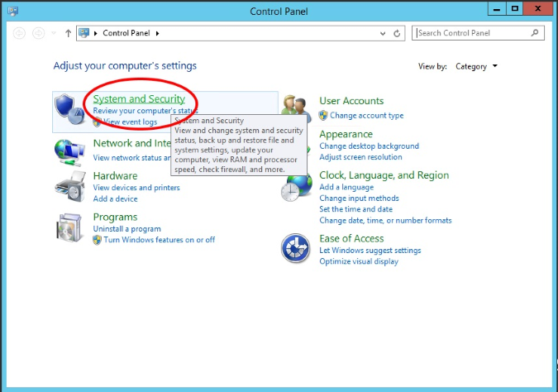Click Change input methods link
The width and height of the screenshot is (558, 392).
tap(359, 198)
